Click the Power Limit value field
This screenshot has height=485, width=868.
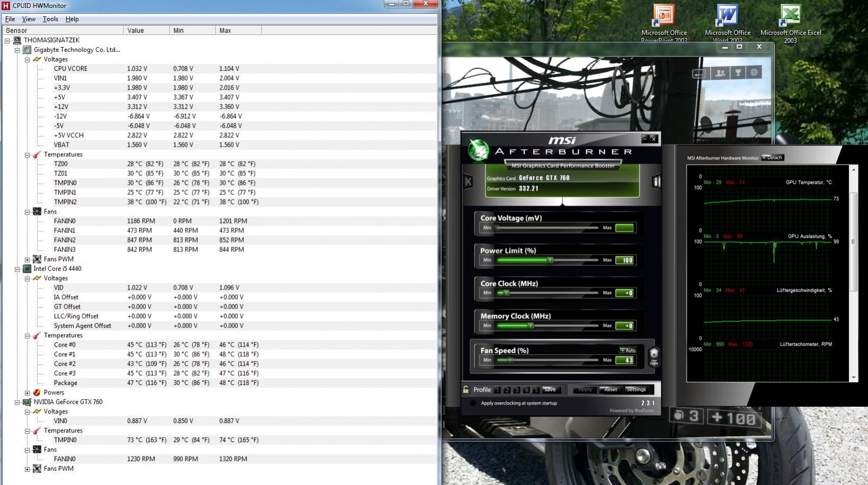(625, 260)
